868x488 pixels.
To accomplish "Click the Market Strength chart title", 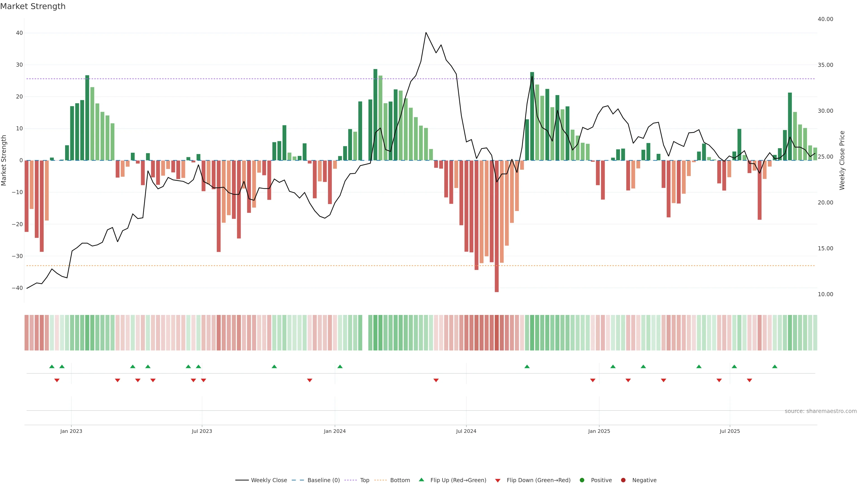I will [33, 6].
